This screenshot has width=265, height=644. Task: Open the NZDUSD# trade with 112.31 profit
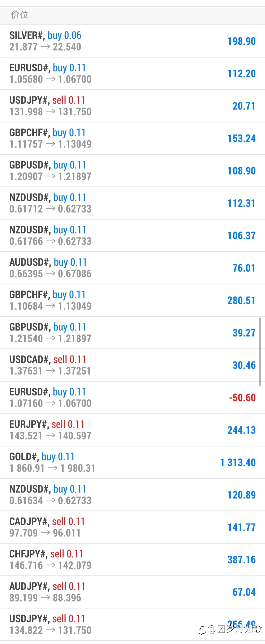click(133, 203)
